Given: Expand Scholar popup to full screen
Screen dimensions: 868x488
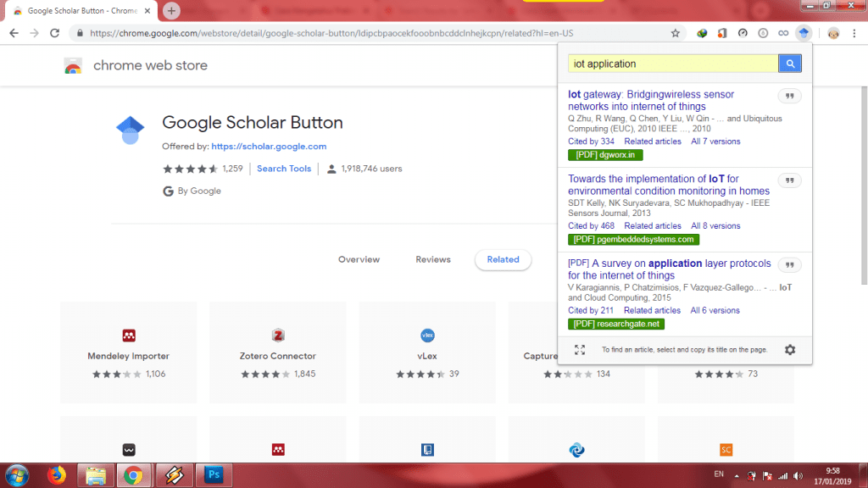Looking at the screenshot, I should pos(580,349).
